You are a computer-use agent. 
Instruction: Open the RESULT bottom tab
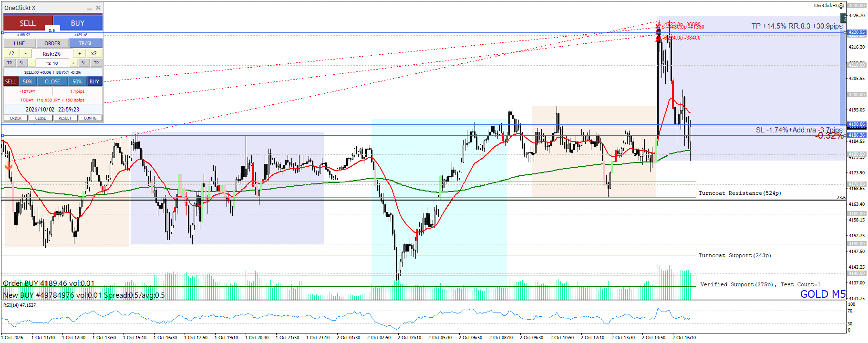coord(65,118)
